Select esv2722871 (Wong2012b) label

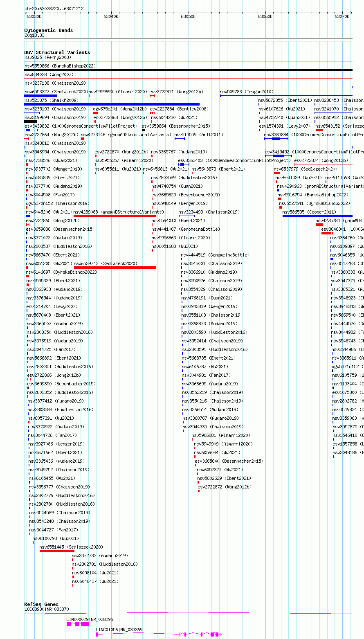176,92
